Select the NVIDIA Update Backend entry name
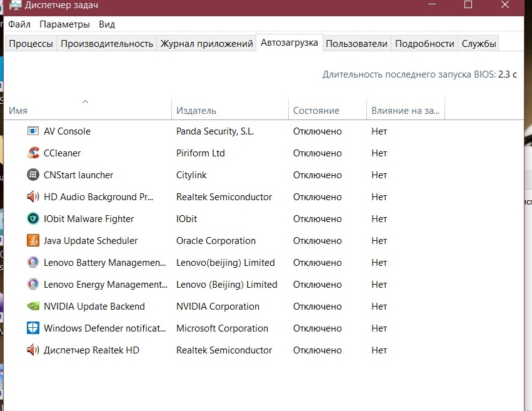Screen dimensions: 532x411 click(x=94, y=306)
